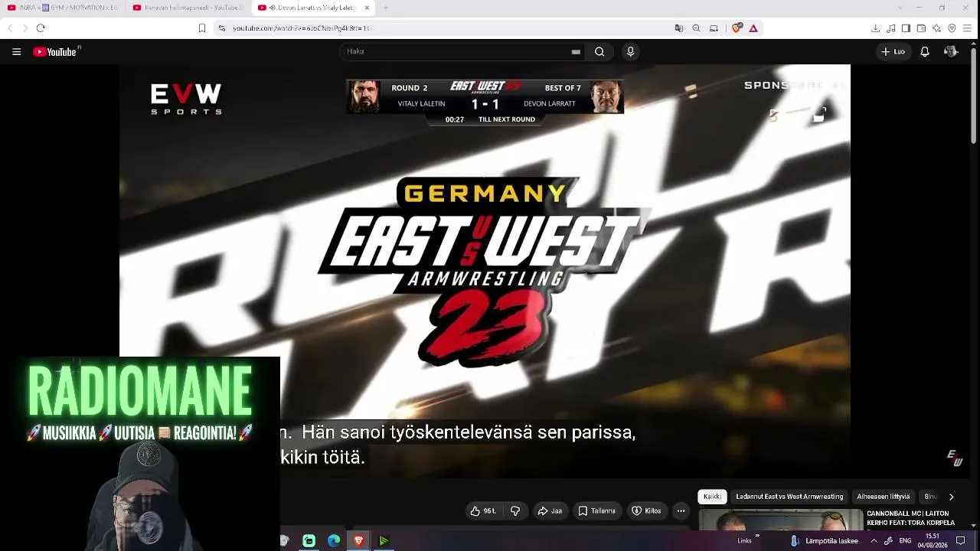The image size is (980, 551).
Task: Open the YouTube guide hamburger menu
Action: coord(16,52)
